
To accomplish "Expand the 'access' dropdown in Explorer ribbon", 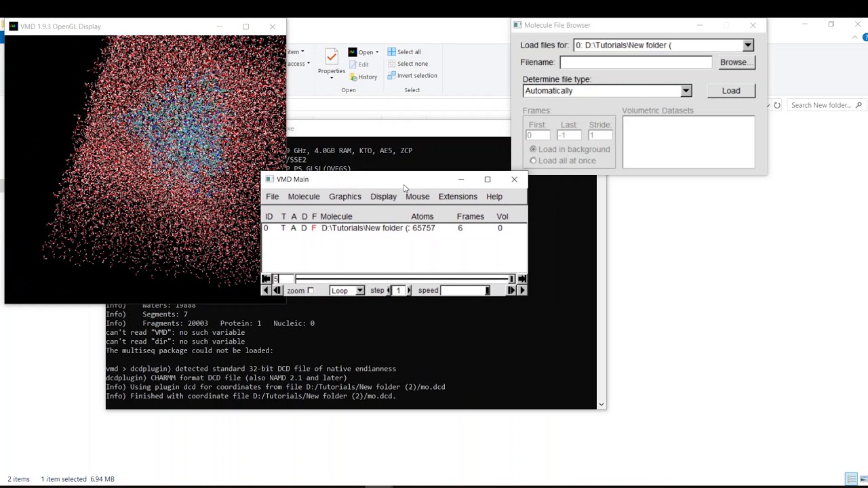I will [308, 64].
